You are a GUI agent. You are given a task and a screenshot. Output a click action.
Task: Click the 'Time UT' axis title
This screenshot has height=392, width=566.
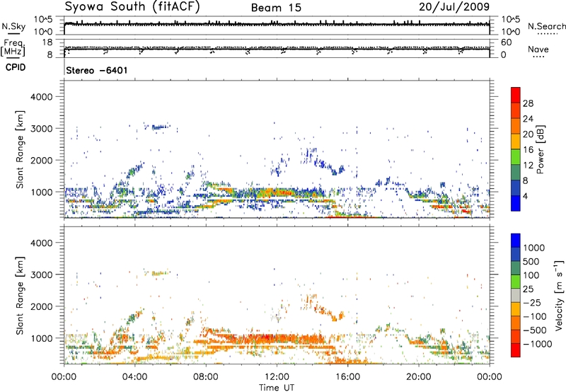277,387
